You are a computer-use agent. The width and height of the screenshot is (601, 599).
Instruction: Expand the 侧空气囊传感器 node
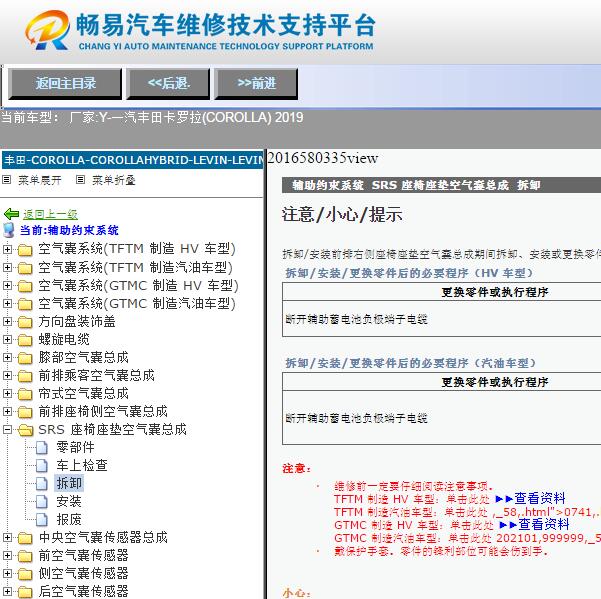point(7,573)
